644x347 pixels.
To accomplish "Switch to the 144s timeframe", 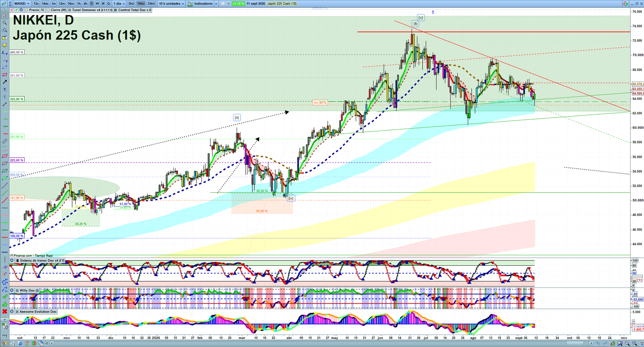I will coord(45,4).
